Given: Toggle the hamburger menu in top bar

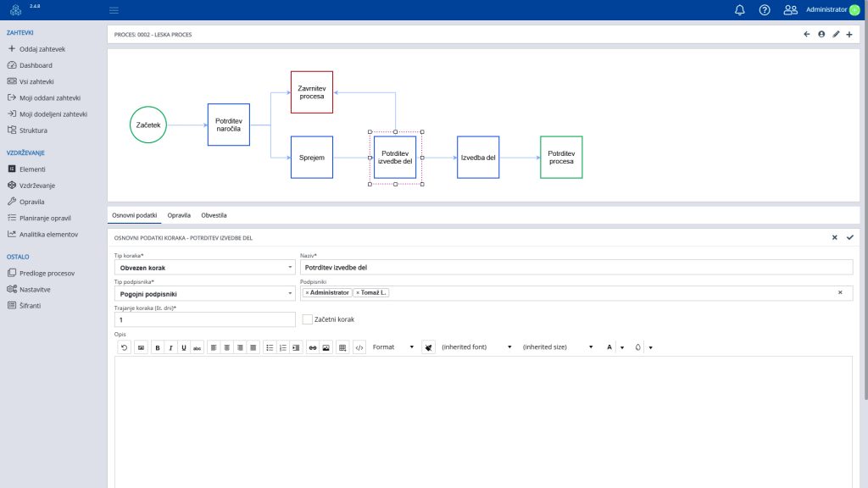Looking at the screenshot, I should click(x=114, y=10).
